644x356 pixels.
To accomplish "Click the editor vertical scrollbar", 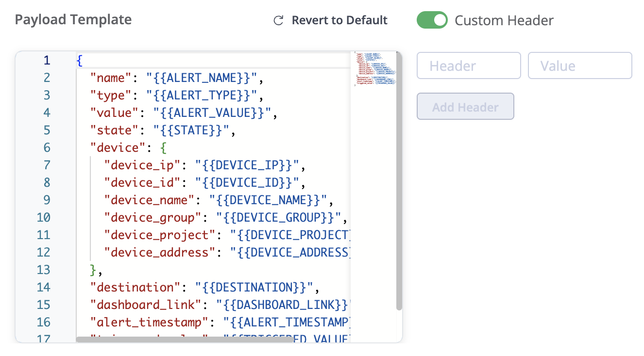I will point(399,180).
